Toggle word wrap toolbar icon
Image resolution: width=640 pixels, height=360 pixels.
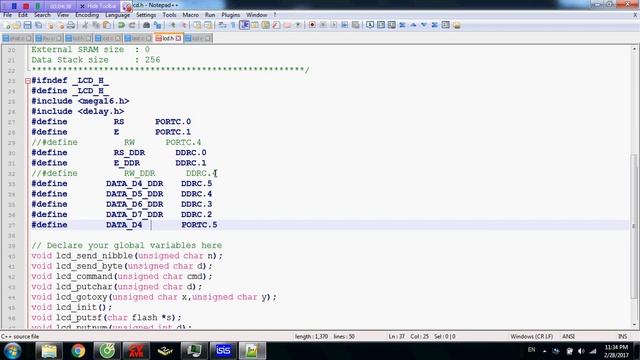(x=223, y=25)
